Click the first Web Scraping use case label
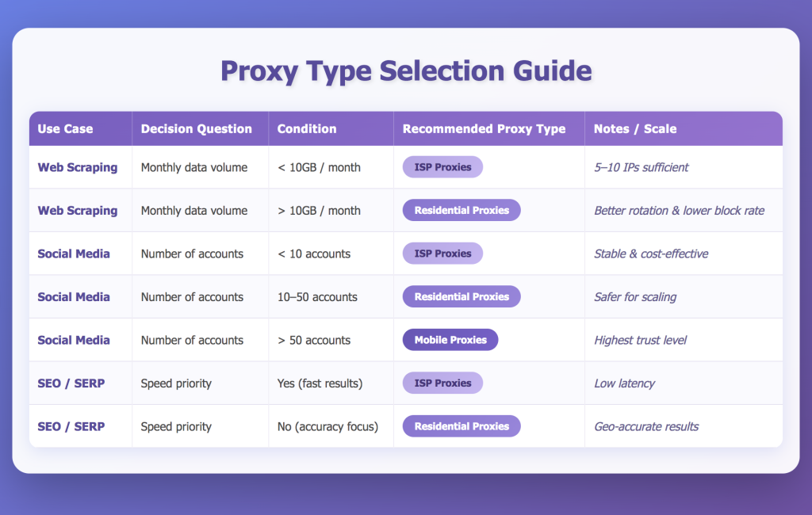 click(78, 168)
